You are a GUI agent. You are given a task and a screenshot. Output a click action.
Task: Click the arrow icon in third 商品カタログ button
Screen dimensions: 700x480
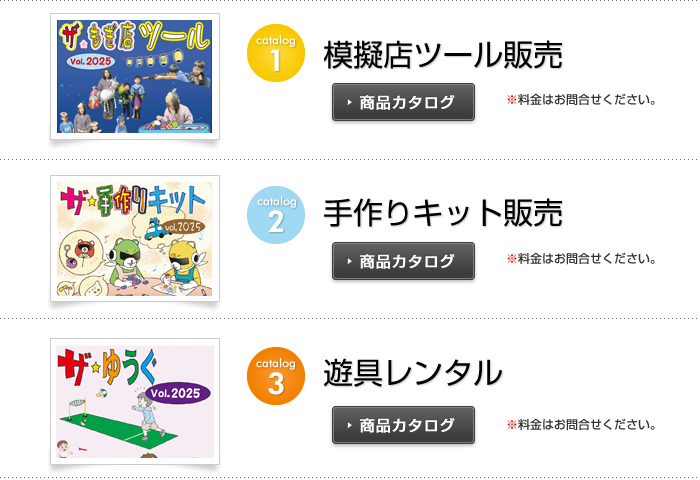pos(349,426)
